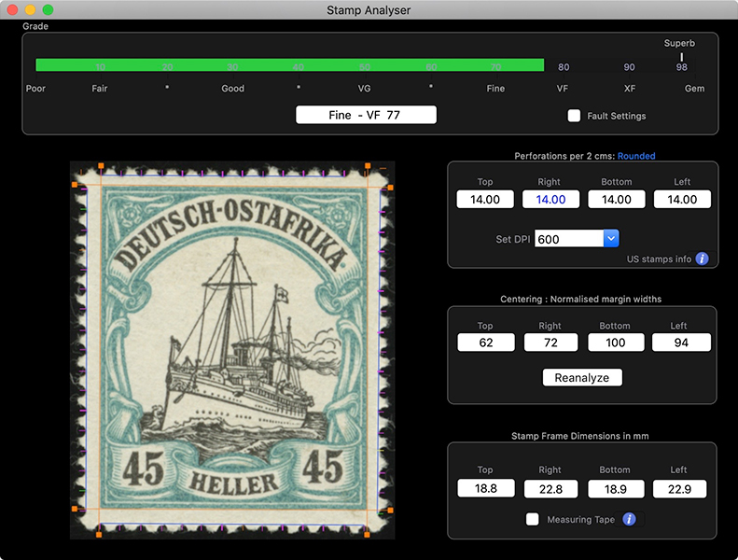The width and height of the screenshot is (738, 560).
Task: Click the Superb marker at 98
Action: [x=681, y=57]
